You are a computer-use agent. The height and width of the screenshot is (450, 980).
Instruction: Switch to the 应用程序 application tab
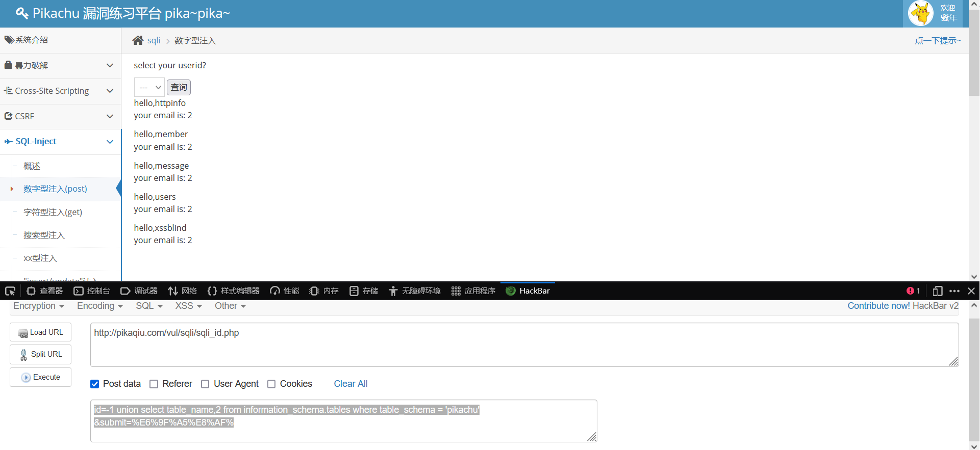[x=473, y=291]
